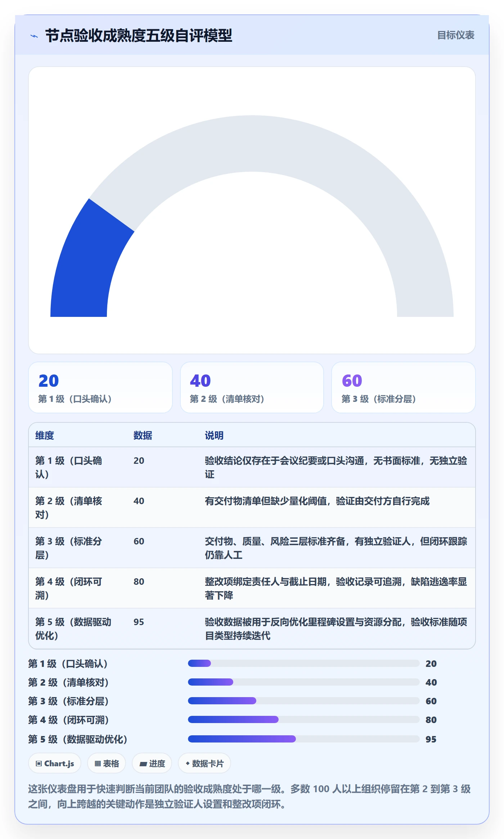Select the 40 第 2 级 data card
Viewport: 504px width, 839px height.
252,387
